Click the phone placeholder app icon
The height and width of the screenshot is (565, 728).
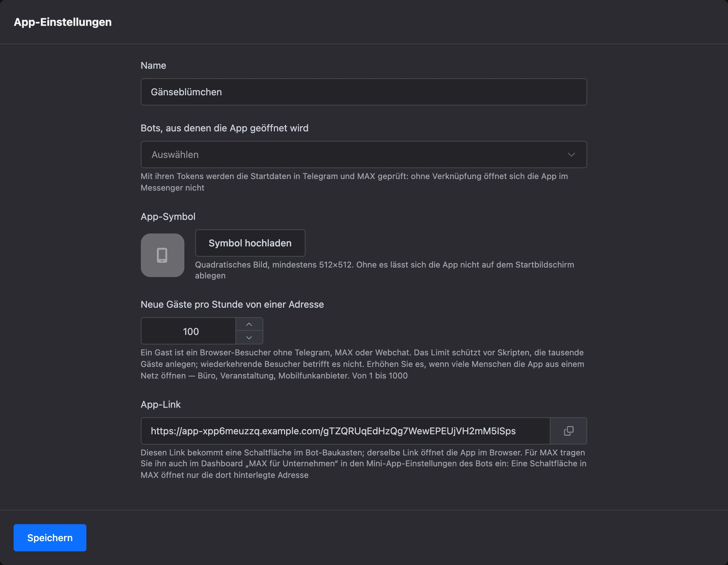tap(163, 255)
